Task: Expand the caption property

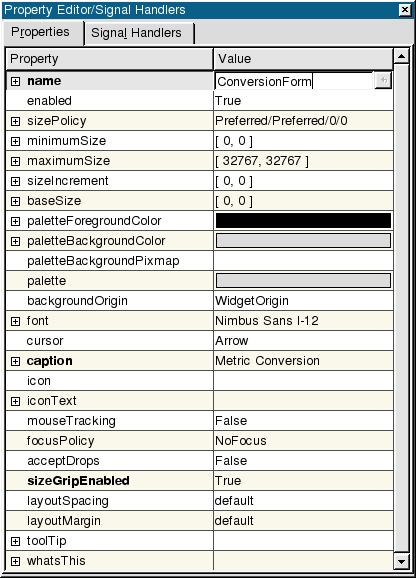Action: (x=15, y=361)
